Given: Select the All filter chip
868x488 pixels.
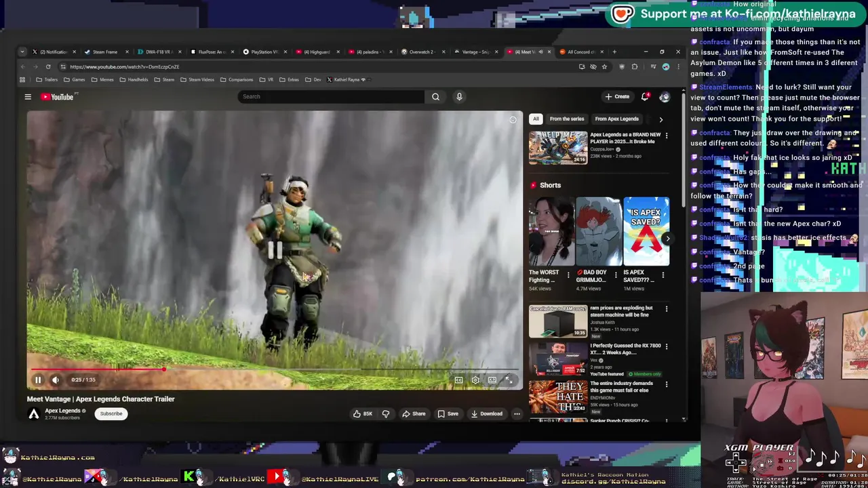Looking at the screenshot, I should point(536,119).
